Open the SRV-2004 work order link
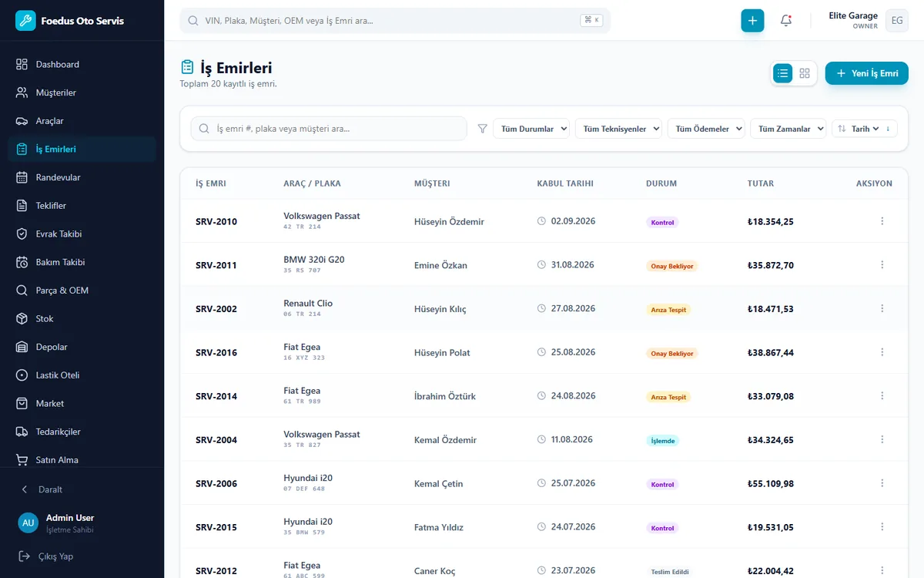The width and height of the screenshot is (924, 578). pos(216,440)
